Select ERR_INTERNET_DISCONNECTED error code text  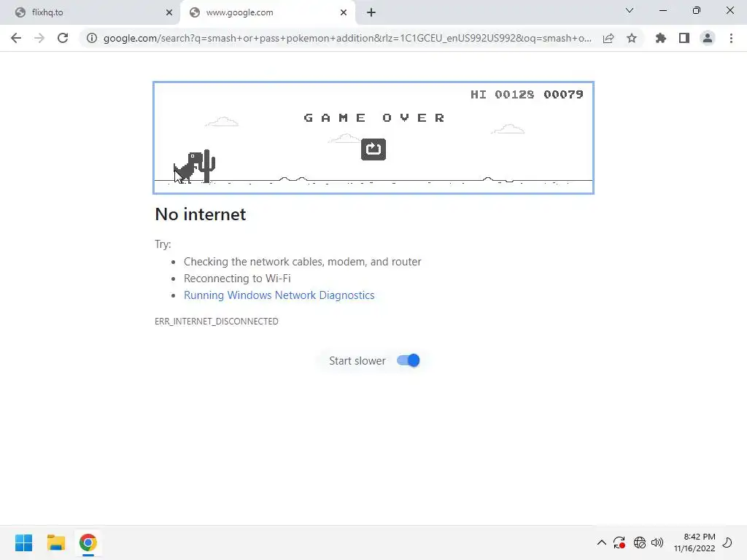(x=216, y=322)
